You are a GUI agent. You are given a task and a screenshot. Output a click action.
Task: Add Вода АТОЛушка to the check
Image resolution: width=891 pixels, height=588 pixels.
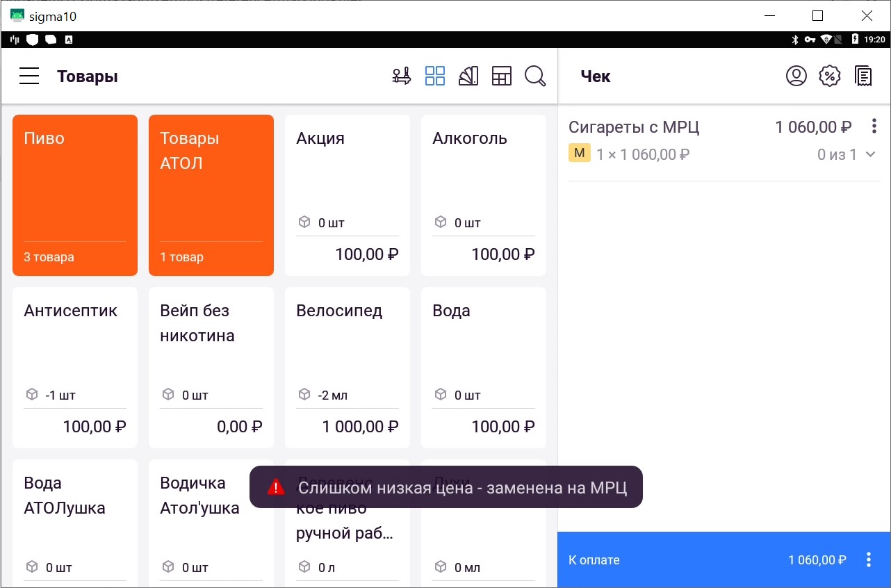point(75,523)
